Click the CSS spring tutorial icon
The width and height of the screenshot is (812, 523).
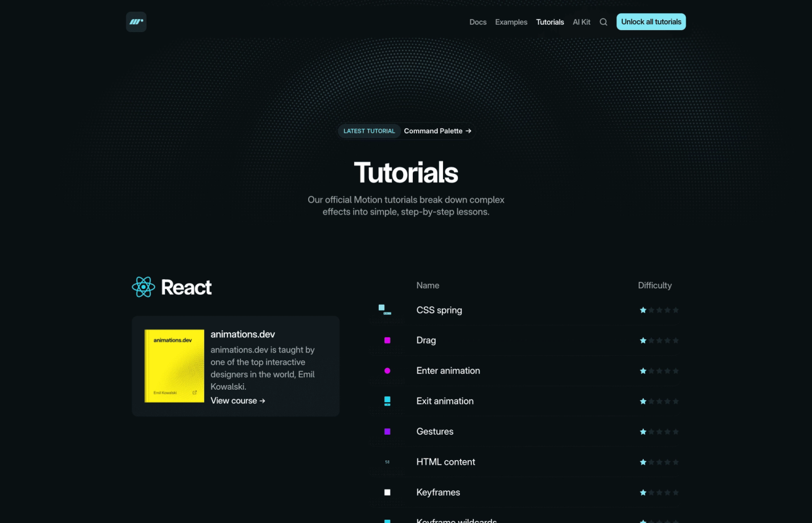point(385,310)
